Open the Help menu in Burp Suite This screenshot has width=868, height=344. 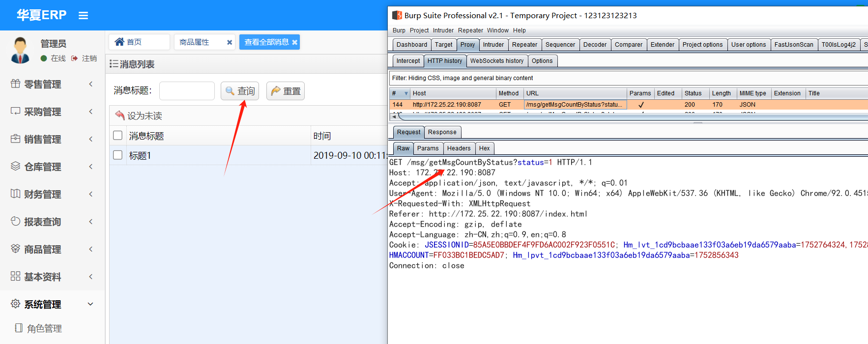click(x=520, y=30)
